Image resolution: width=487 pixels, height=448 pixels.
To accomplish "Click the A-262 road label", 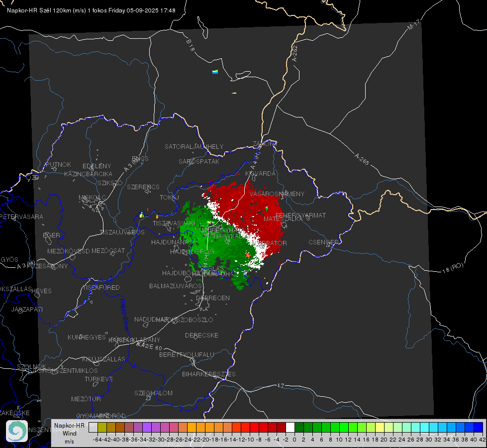I will click(295, 53).
